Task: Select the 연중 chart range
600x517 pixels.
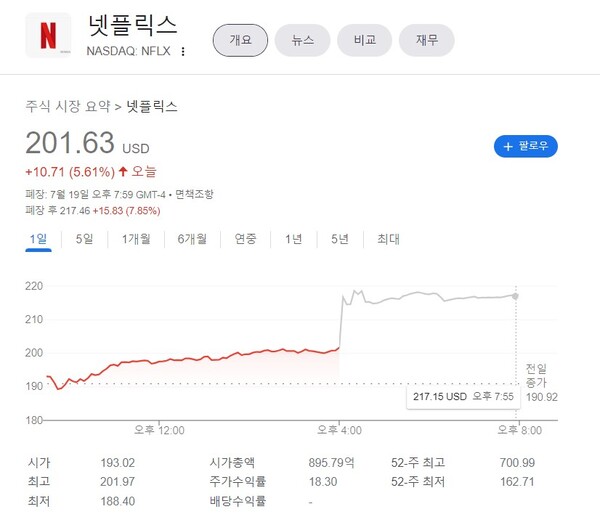Action: tap(245, 239)
